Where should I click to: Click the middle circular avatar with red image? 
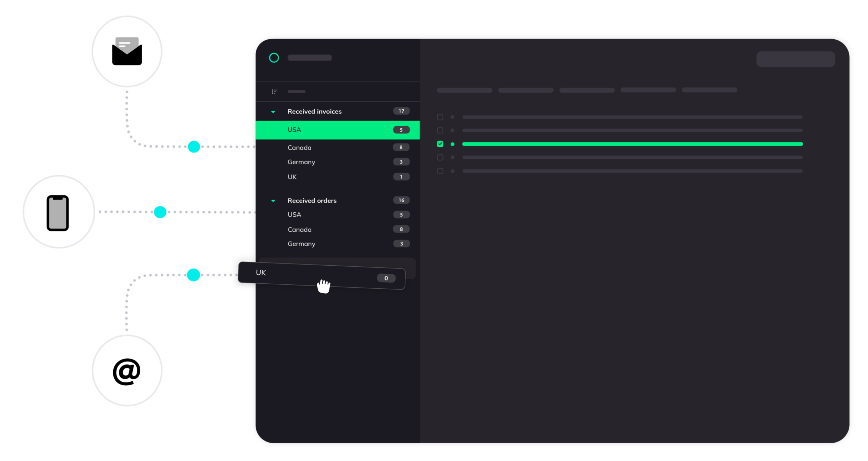point(58,211)
